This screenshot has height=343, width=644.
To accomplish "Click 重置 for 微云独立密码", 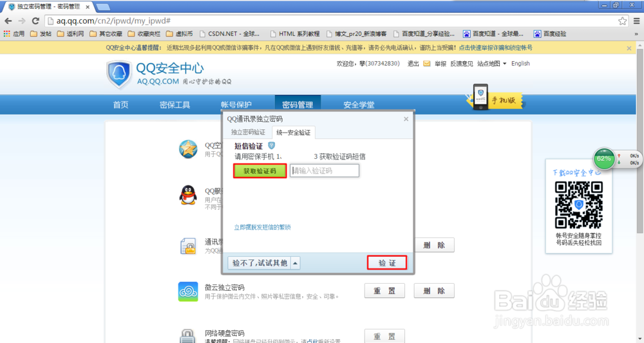I will [x=384, y=291].
